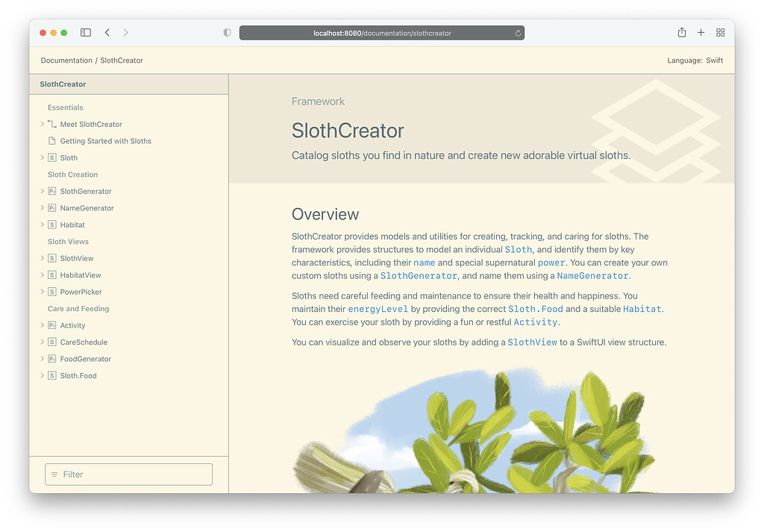
Task: Expand the CareSchedule sidebar item
Action: 42,342
